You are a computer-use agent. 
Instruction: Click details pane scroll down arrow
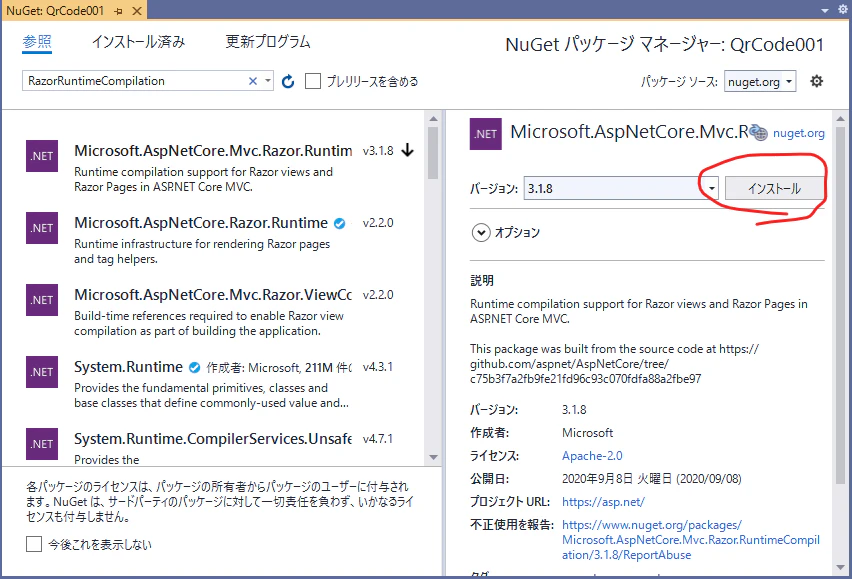[841, 568]
